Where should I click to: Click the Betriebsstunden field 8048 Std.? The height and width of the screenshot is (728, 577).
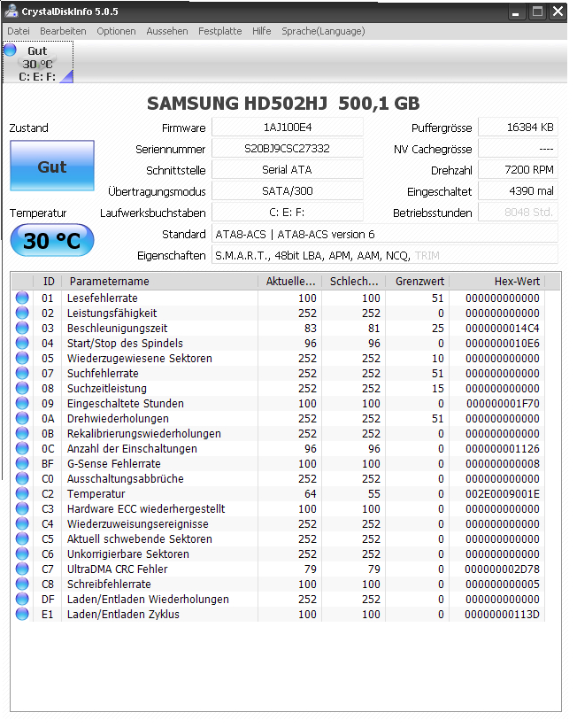(x=518, y=213)
